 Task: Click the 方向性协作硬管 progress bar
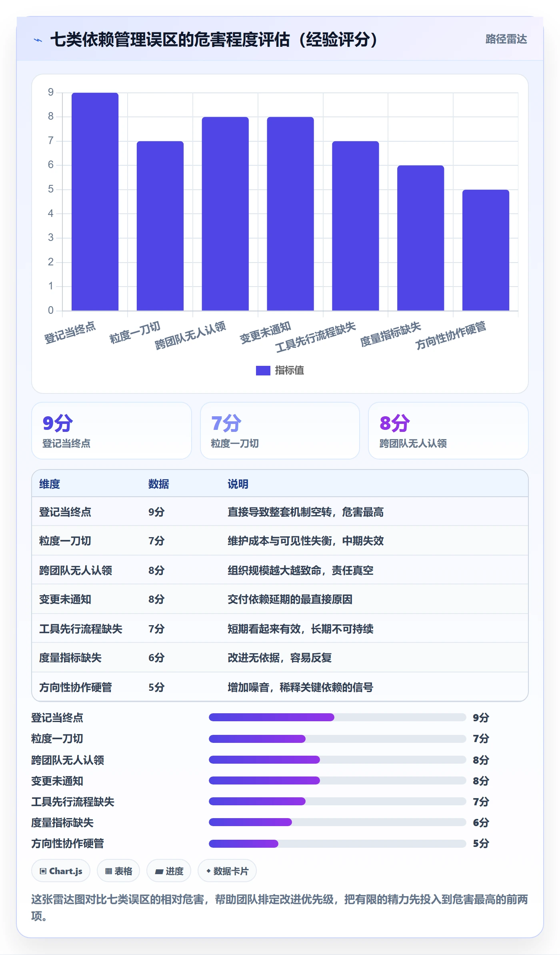click(338, 843)
